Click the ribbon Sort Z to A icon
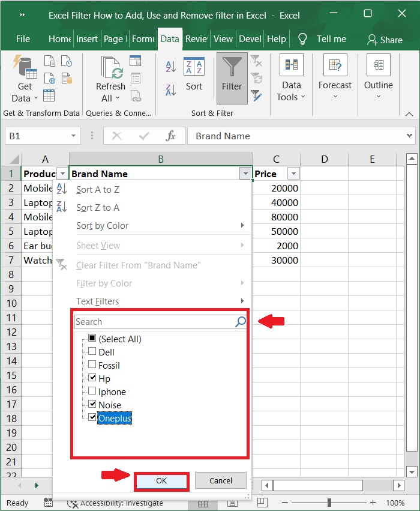 171,89
